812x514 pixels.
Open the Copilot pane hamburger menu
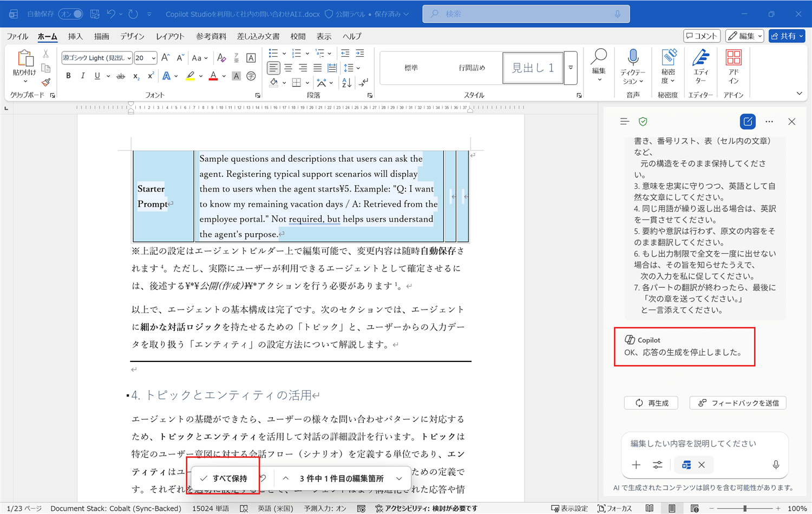click(625, 122)
